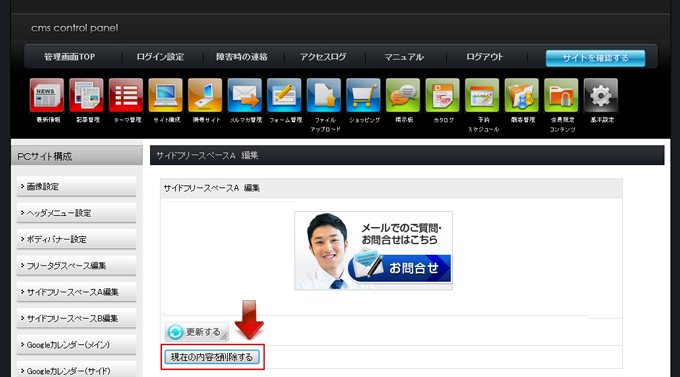Select ログアウト in the top menu
The image size is (680, 377).
pos(484,57)
